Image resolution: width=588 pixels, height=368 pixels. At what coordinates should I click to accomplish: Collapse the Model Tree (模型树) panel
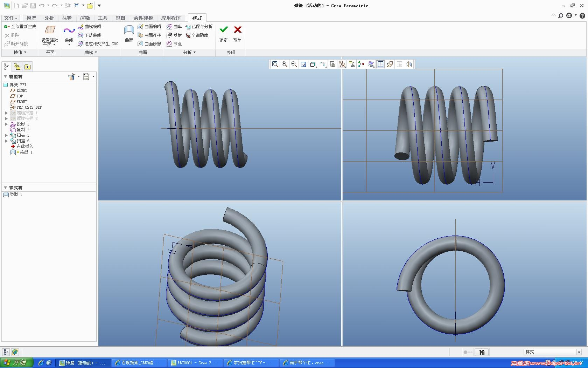[5, 76]
